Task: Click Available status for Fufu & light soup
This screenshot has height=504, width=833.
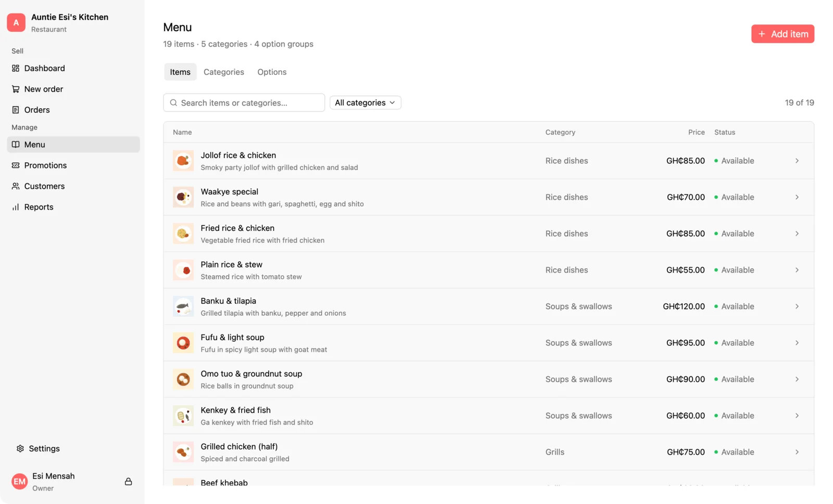Action: pyautogui.click(x=734, y=343)
